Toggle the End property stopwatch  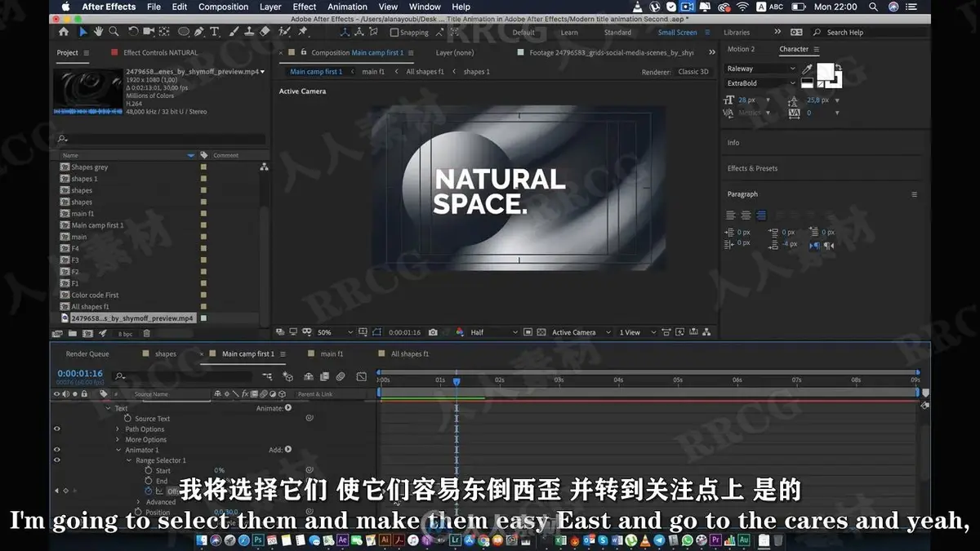pyautogui.click(x=148, y=481)
